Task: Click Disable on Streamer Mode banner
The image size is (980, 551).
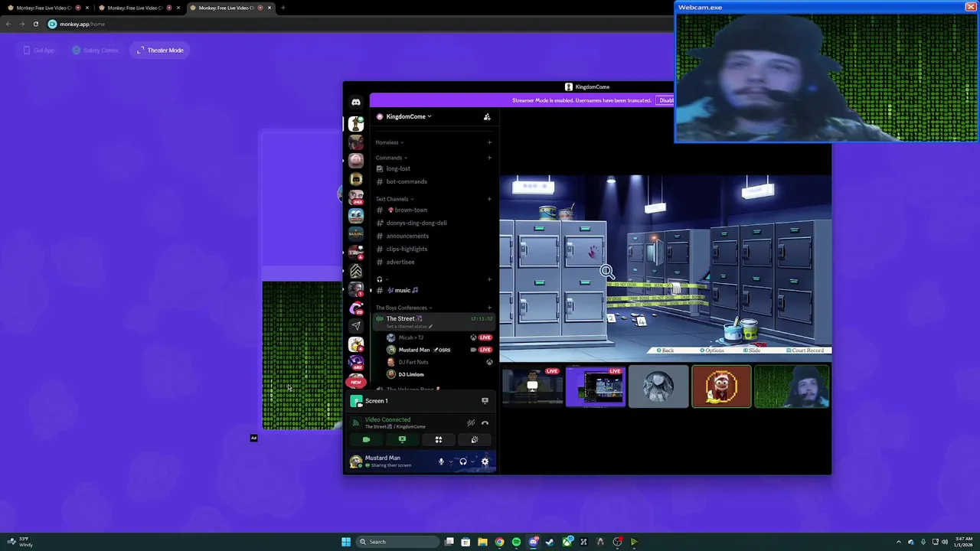Action: click(x=666, y=100)
